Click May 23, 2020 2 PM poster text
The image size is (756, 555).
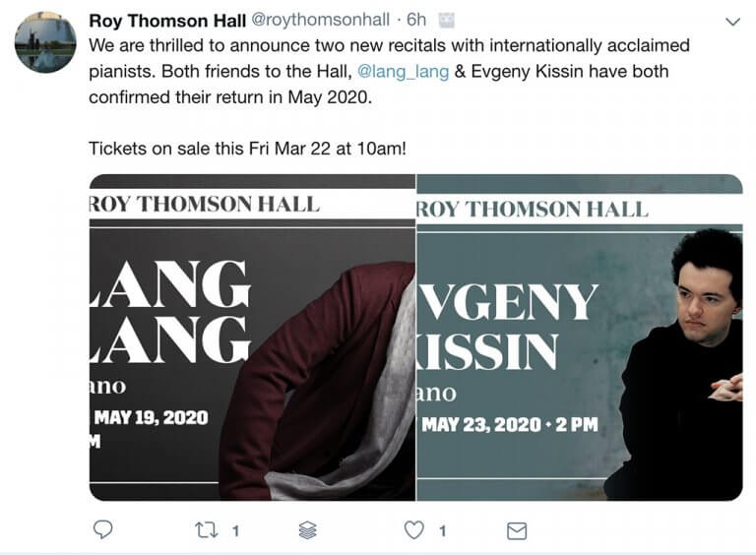pyautogui.click(x=508, y=425)
